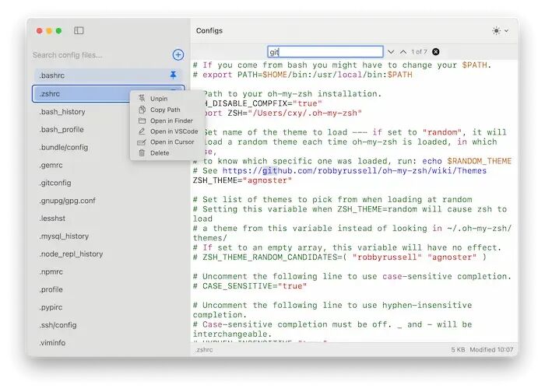Click the 1 of 7 match counter
545x392 pixels.
tap(419, 52)
